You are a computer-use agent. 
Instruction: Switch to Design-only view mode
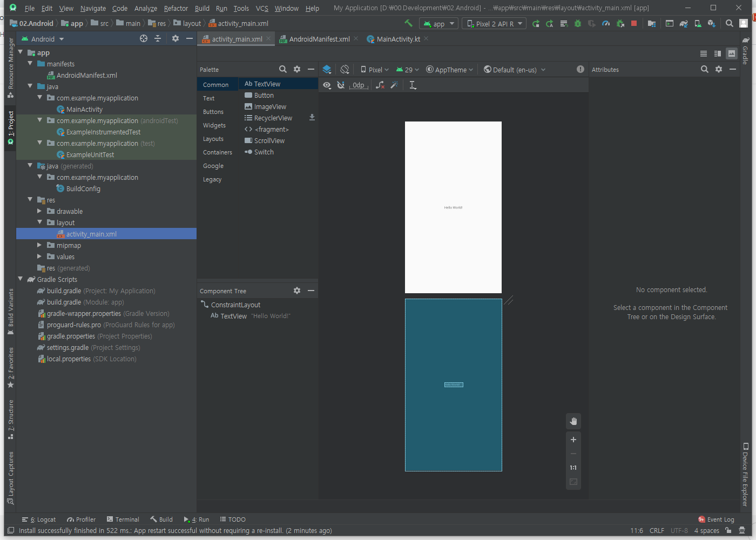click(x=731, y=53)
